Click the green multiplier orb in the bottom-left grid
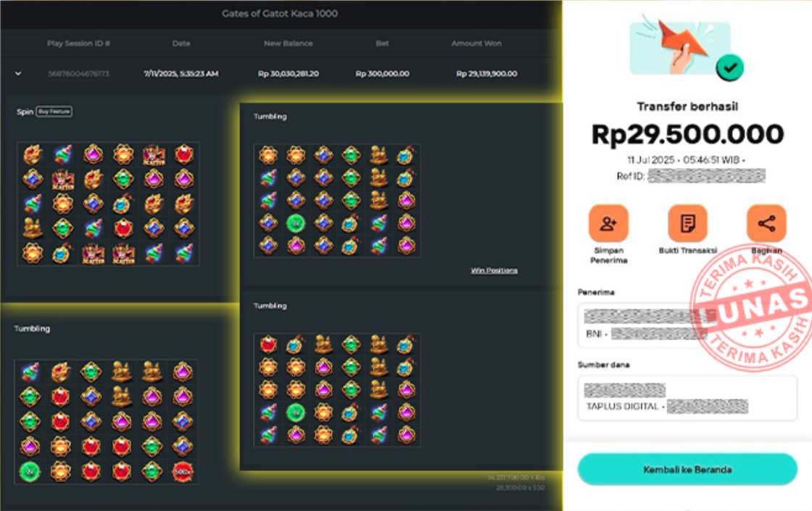Screen dimensions: 812x511 click(30, 471)
